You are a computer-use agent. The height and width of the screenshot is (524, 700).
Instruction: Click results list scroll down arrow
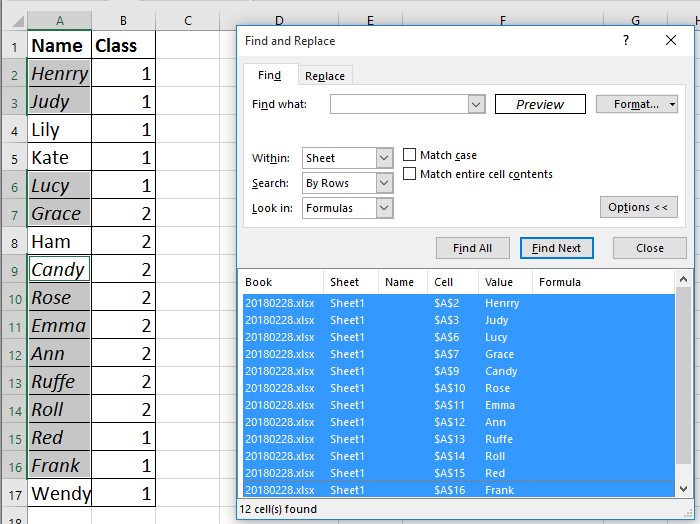click(683, 488)
